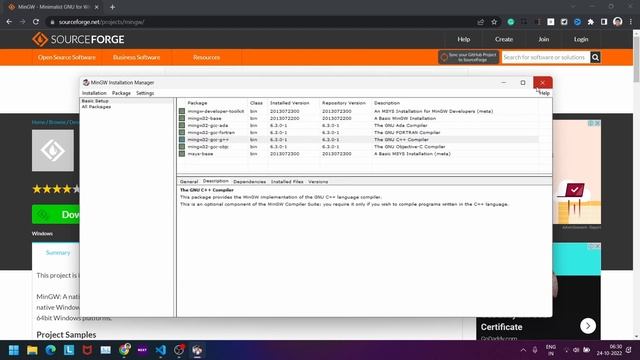Open the Windows Start menu
Screen dimensions: 640x360
coord(14,350)
